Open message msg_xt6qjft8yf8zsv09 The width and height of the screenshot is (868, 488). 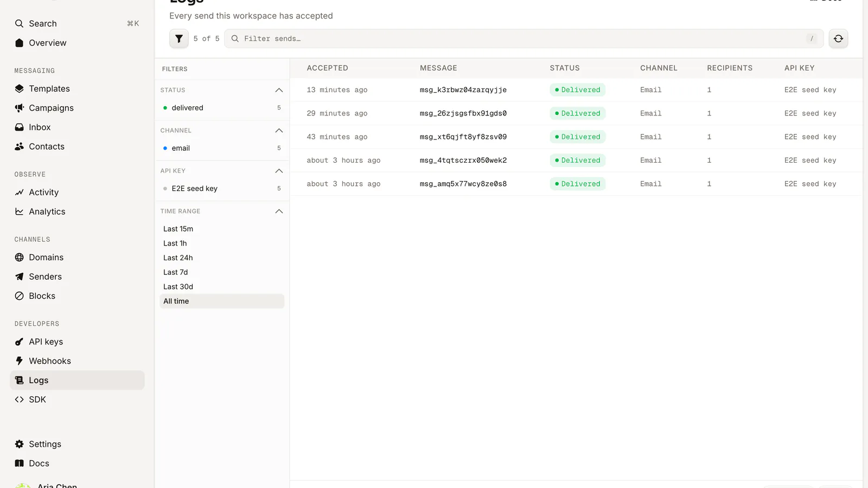pos(463,137)
